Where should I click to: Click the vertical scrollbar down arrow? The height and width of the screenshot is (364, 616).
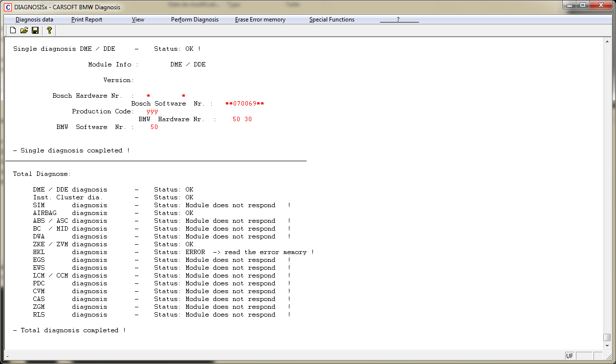pyautogui.click(x=607, y=345)
